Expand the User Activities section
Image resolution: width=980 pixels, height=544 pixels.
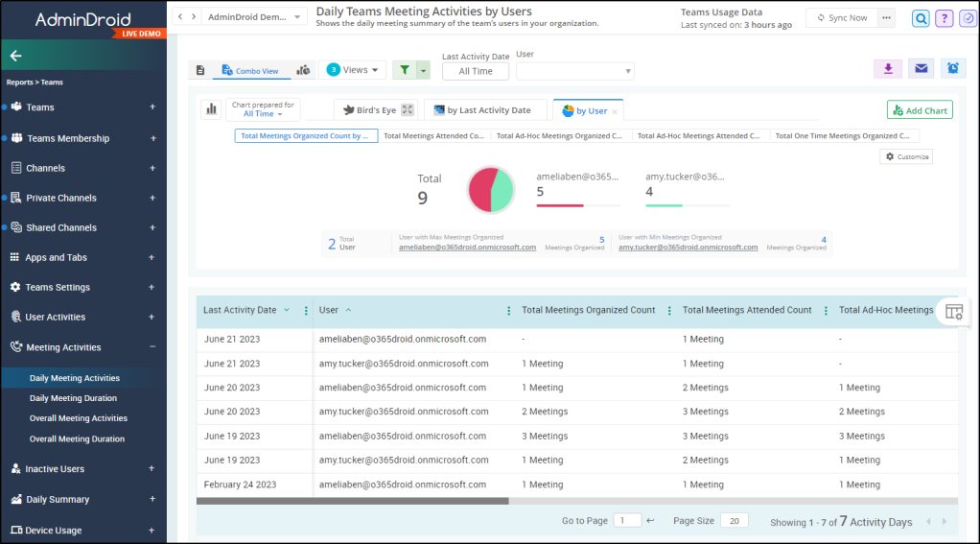[152, 317]
